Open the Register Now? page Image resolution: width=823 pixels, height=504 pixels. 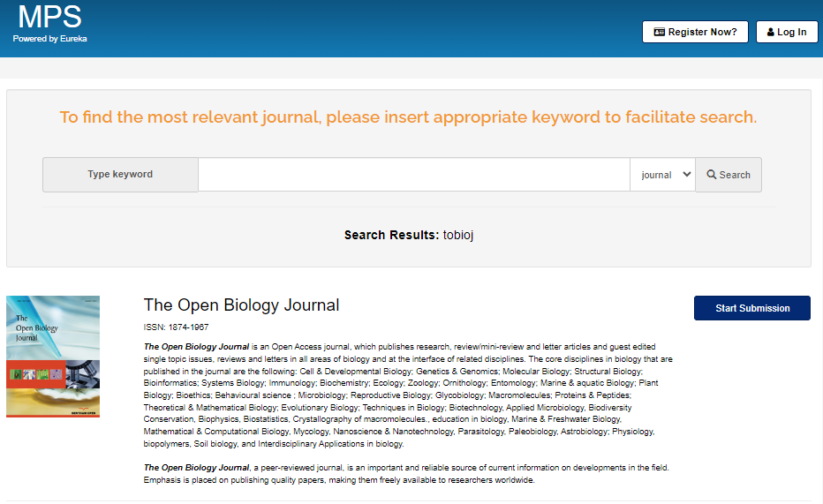click(x=695, y=32)
